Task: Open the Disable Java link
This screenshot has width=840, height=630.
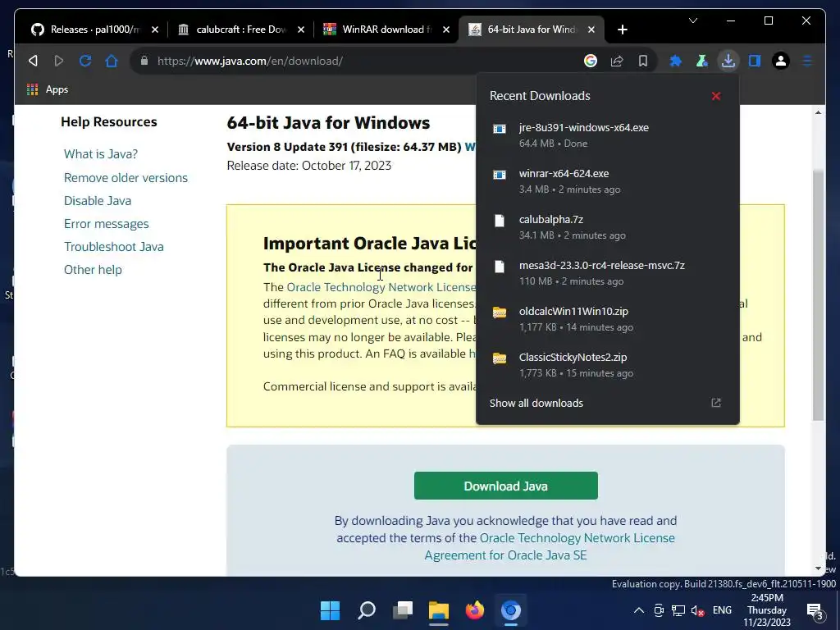Action: (98, 201)
